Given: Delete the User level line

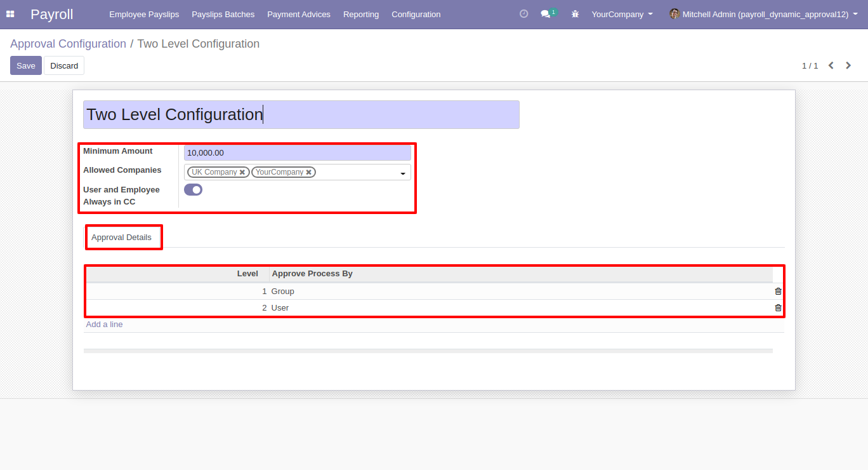Looking at the screenshot, I should 778,308.
